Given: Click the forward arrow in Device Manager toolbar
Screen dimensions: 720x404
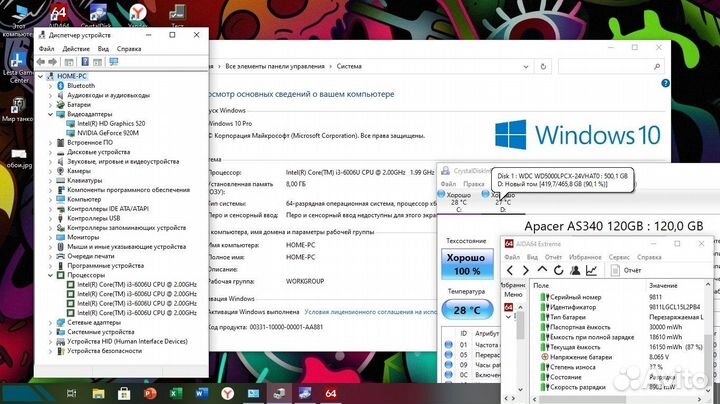Looking at the screenshot, I should [x=53, y=62].
